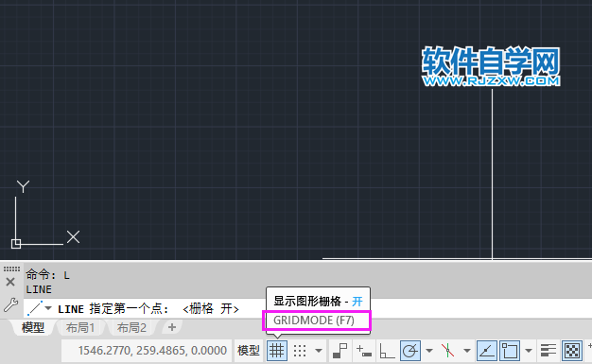Switch to the 布局2 layout tab
Image resolution: width=592 pixels, height=364 pixels.
coord(131,327)
